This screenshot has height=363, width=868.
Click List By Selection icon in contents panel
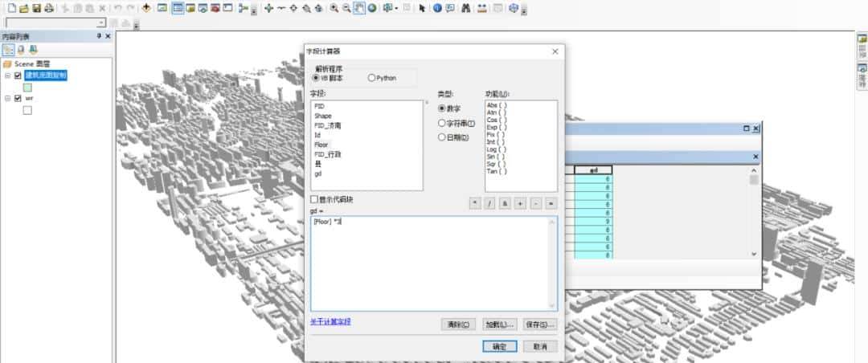tap(33, 50)
